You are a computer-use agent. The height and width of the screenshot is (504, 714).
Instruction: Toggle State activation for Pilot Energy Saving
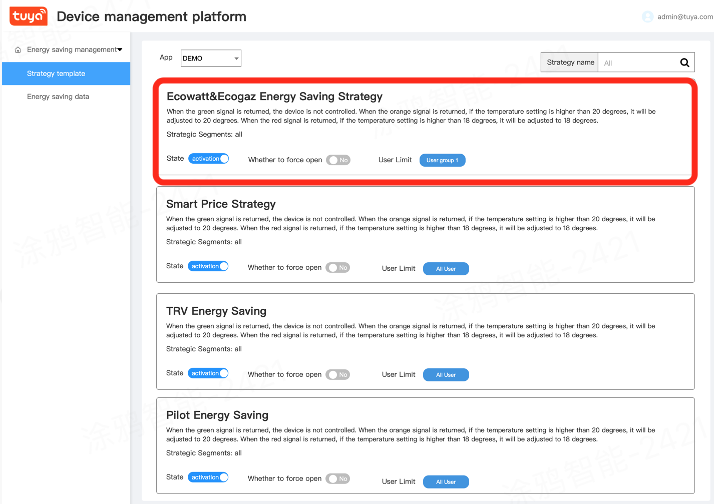[208, 477]
